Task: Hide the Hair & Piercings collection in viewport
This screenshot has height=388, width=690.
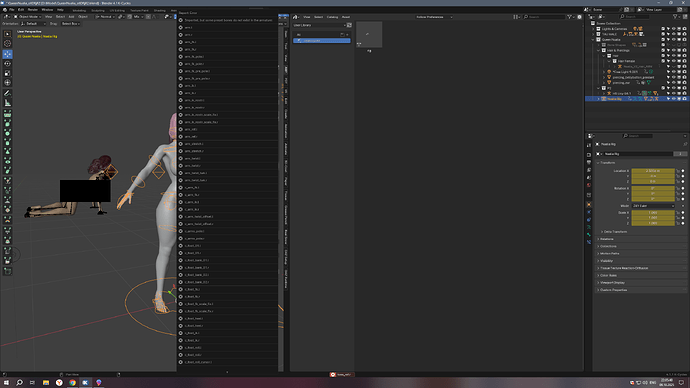Action: (673, 50)
